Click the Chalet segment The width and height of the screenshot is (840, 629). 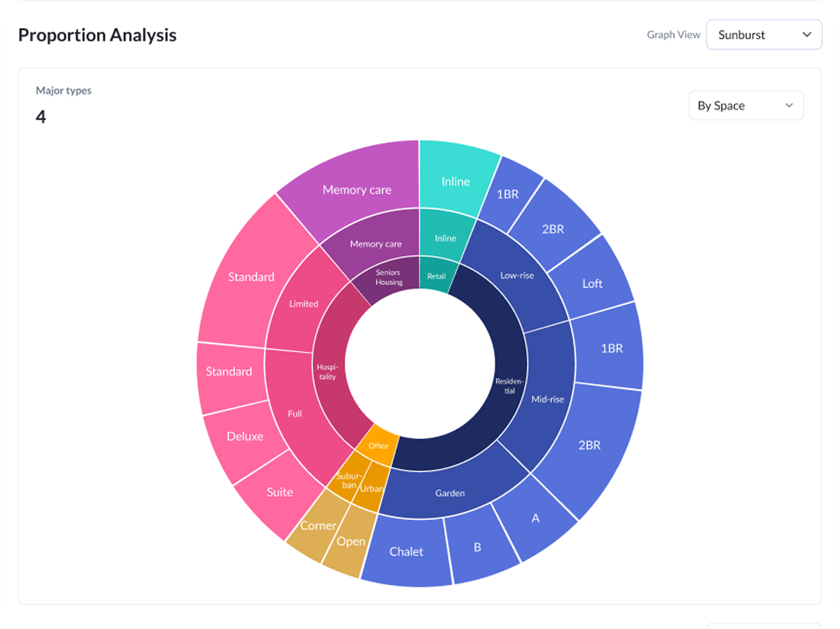pyautogui.click(x=406, y=552)
